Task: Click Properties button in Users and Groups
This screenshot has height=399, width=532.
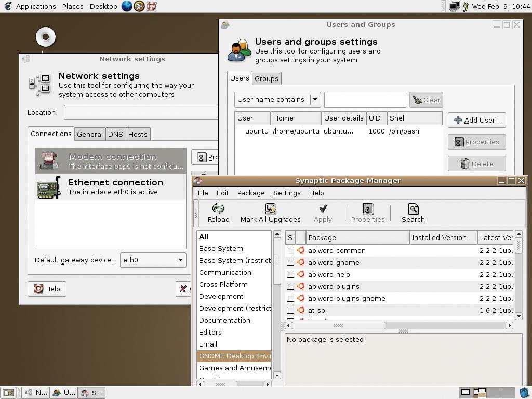Action: 477,142
